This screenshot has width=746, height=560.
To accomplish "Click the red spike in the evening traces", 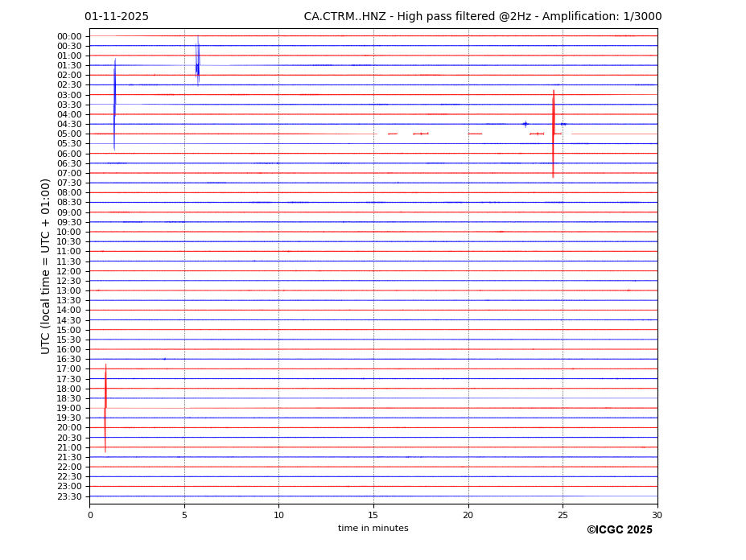I will (105, 407).
